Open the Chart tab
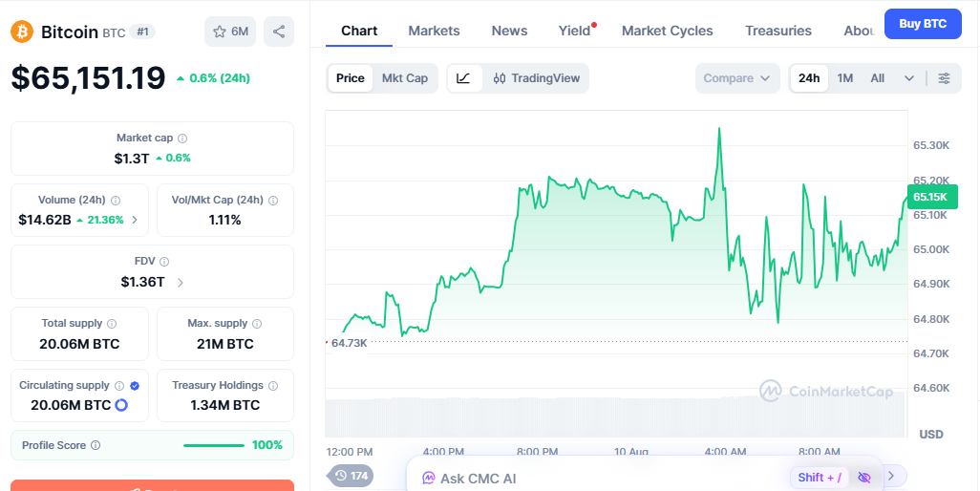This screenshot has height=491, width=980. (x=359, y=31)
